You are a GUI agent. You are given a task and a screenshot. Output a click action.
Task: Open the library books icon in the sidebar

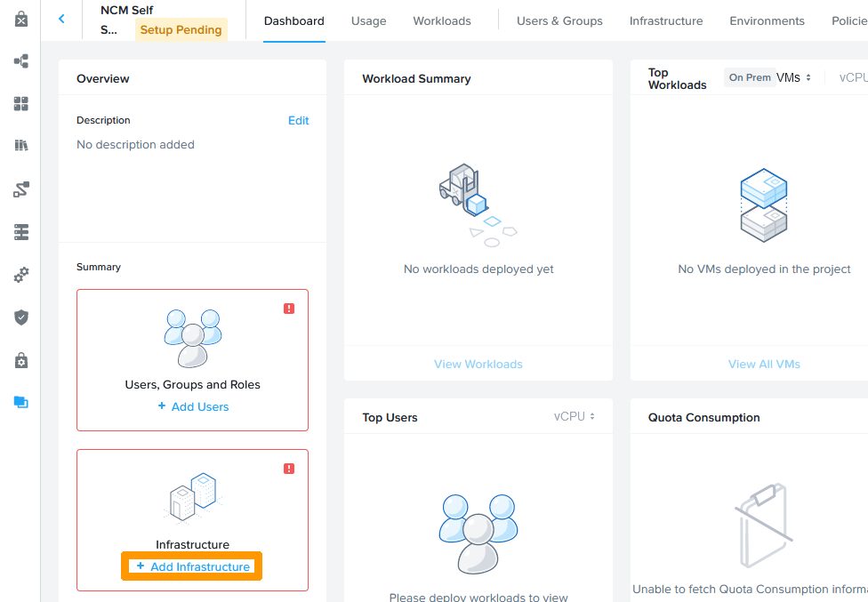tap(21, 146)
